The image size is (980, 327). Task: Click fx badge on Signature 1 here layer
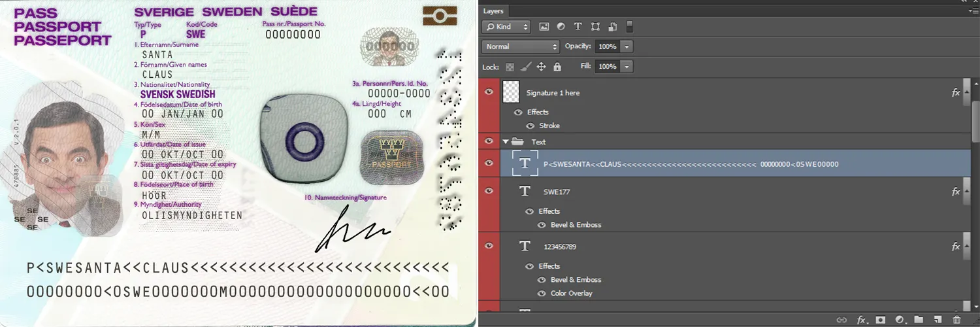point(956,93)
